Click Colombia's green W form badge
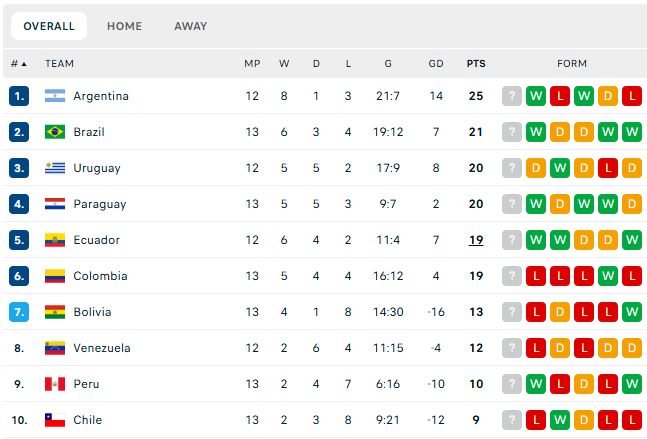 point(608,276)
